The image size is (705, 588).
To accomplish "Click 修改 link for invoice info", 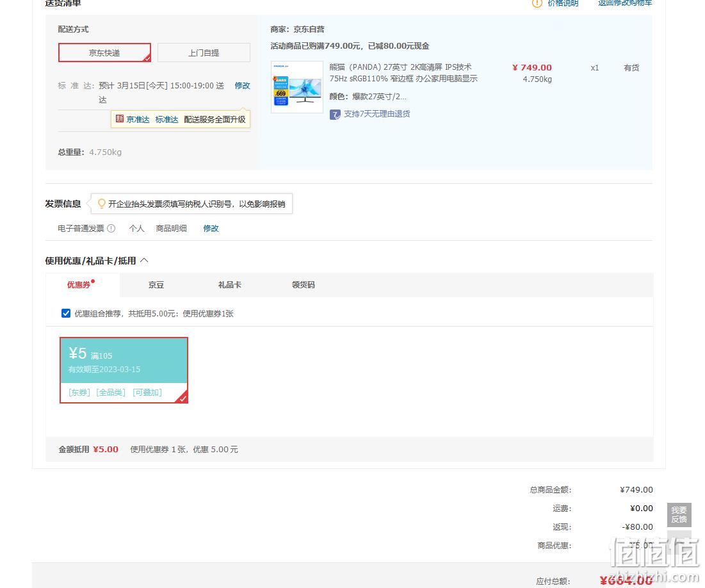I will pyautogui.click(x=211, y=229).
